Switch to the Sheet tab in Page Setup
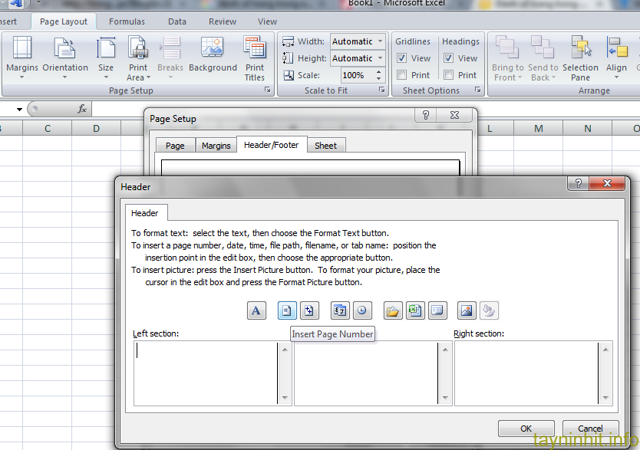 tap(325, 146)
